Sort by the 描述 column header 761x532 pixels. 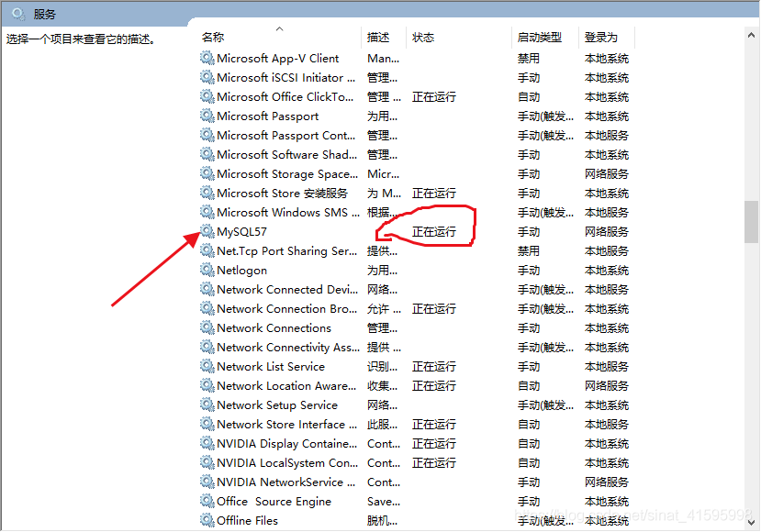[x=378, y=38]
